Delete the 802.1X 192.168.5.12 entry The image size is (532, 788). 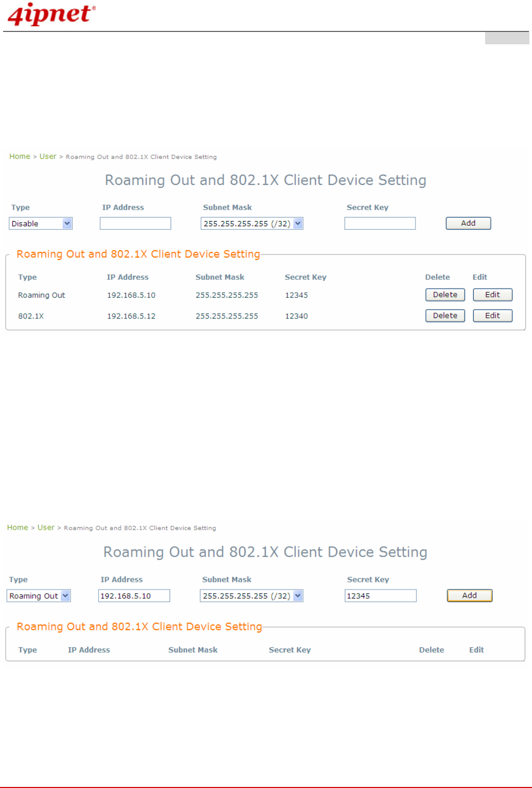[x=445, y=315]
